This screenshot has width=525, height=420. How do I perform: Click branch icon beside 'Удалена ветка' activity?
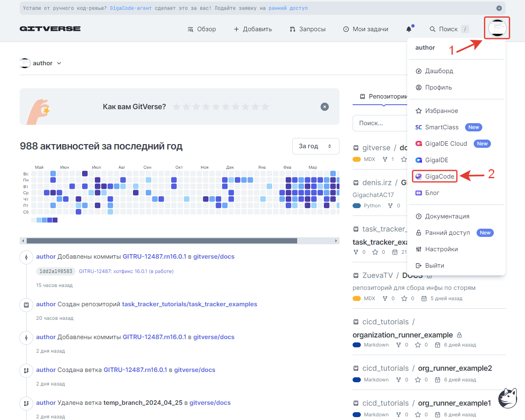point(26,404)
